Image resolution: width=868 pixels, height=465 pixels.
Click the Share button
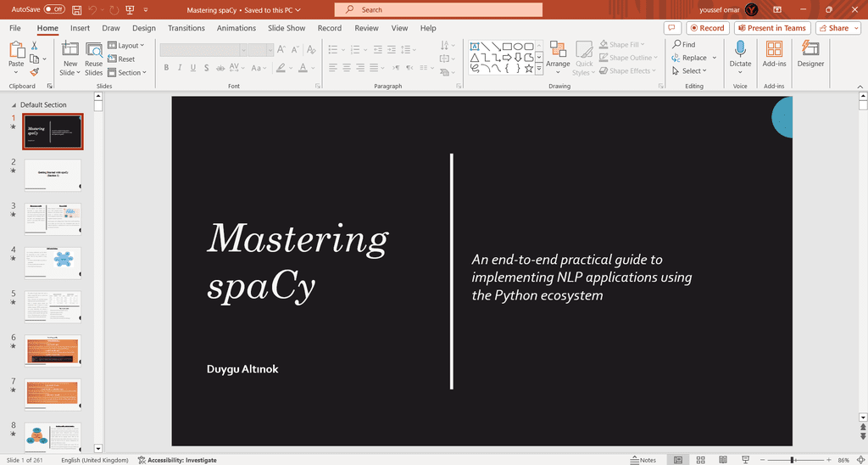click(x=837, y=28)
